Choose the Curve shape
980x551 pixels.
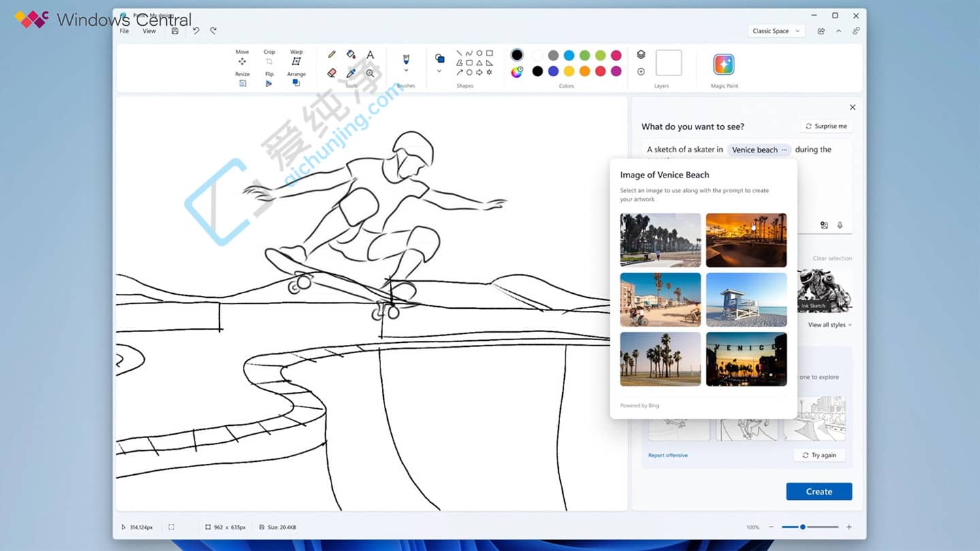tap(469, 53)
